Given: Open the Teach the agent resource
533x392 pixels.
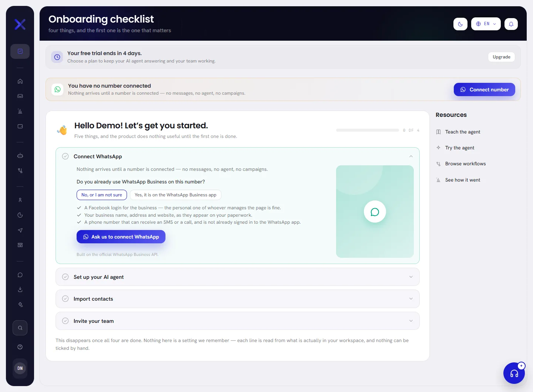Looking at the screenshot, I should click(458, 132).
